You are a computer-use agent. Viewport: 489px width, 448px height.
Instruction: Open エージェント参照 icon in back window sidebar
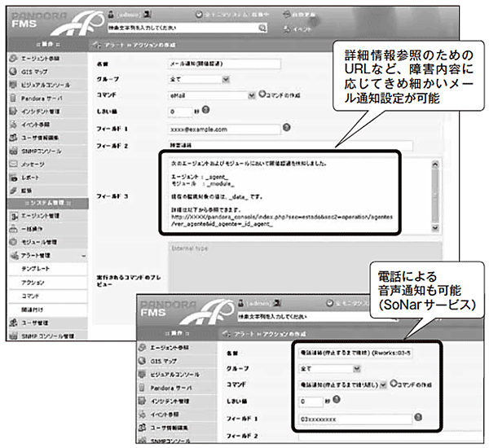pyautogui.click(x=13, y=59)
